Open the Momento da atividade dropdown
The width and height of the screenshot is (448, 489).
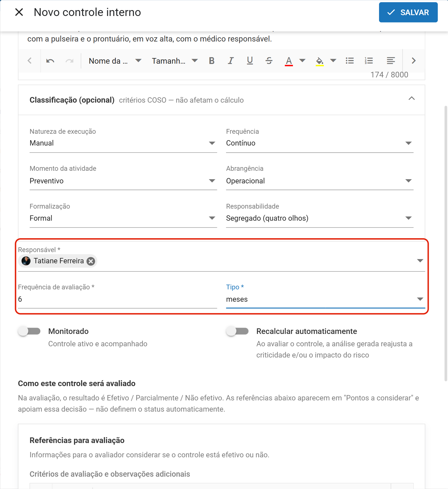click(123, 181)
